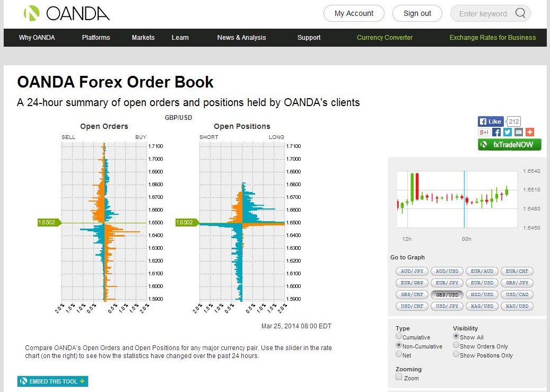Image resolution: width=550 pixels, height=392 pixels.
Task: Click the GBP/USD label above the charts
Action: 179,118
